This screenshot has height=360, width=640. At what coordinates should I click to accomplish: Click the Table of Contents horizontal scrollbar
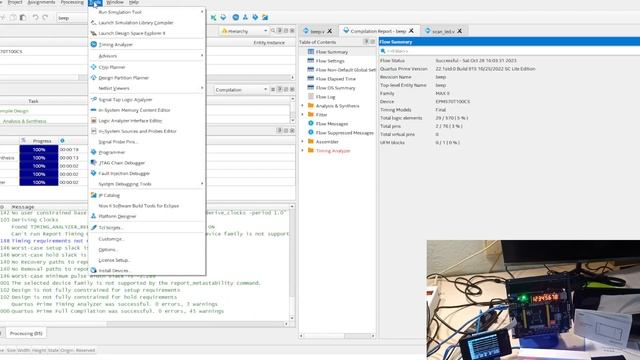337,336
